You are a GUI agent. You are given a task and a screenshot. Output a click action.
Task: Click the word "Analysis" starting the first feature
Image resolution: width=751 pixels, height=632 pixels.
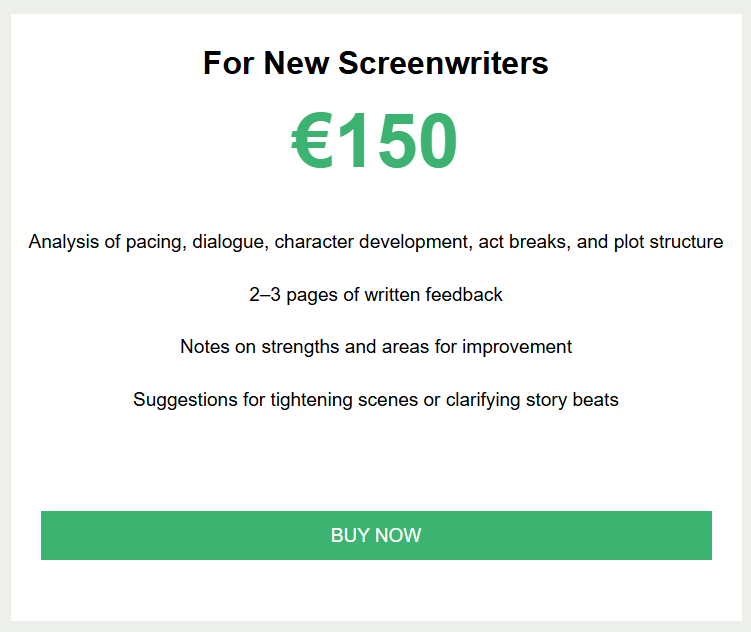coord(63,242)
